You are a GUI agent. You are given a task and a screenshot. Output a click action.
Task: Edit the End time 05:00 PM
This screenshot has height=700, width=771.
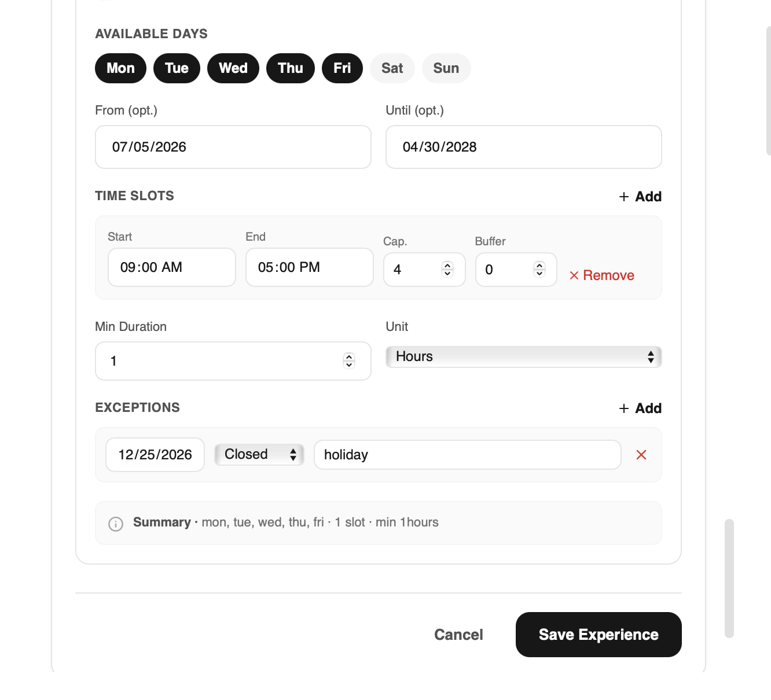click(x=310, y=267)
